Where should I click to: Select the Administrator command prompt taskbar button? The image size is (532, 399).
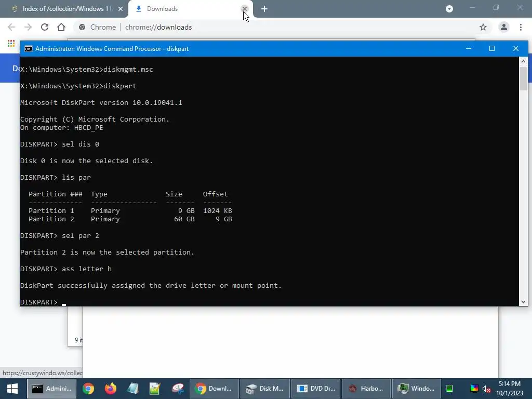pos(52,389)
